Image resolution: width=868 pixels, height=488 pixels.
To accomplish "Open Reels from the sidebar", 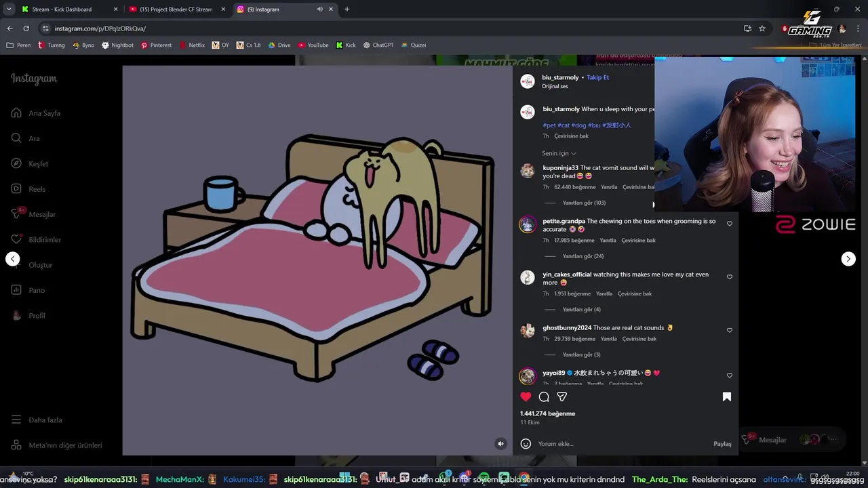I will pos(28,189).
